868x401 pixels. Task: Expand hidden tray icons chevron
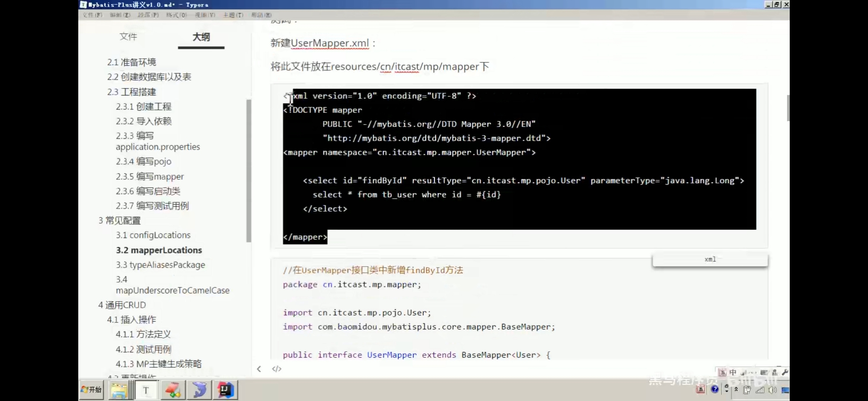[736, 390]
